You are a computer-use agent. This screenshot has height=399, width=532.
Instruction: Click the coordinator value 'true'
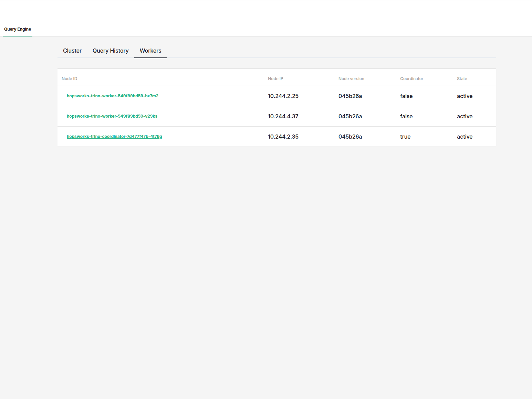405,137
